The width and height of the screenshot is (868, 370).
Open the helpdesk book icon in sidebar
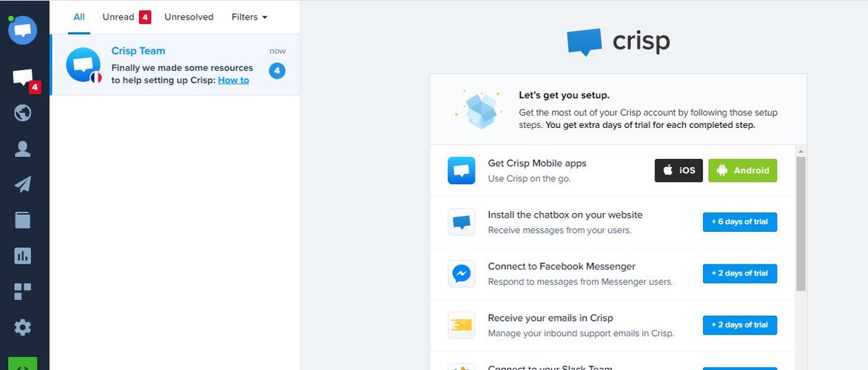22,220
